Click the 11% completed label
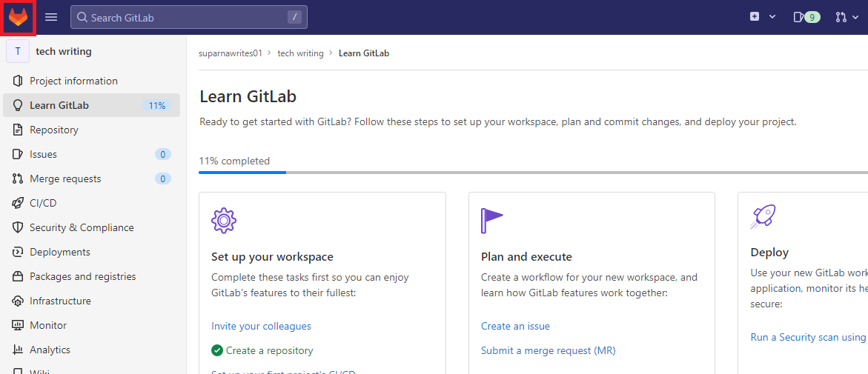Viewport: 868px width, 374px height. [234, 161]
